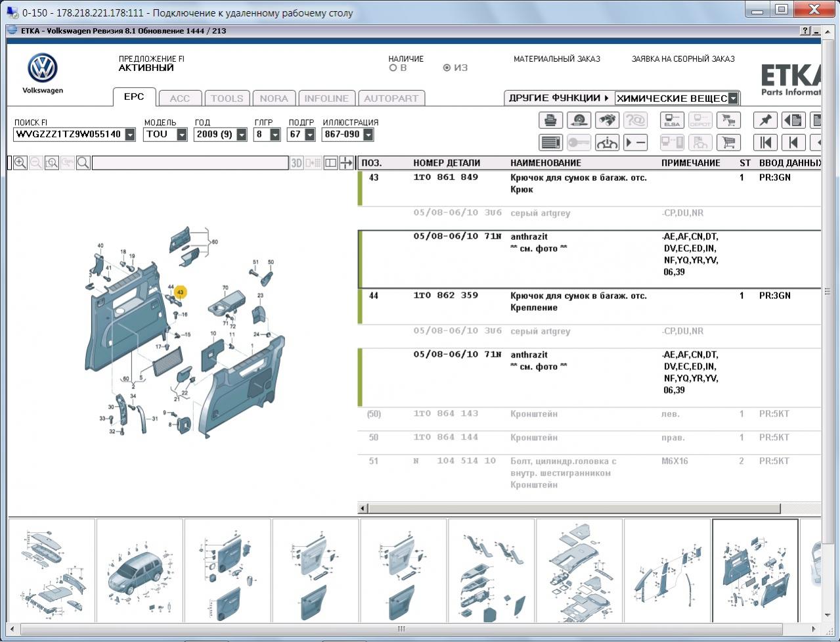This screenshot has width=840, height=642.
Task: Click the НАИМЕНОВАНИЕ column header
Action: pyautogui.click(x=546, y=163)
